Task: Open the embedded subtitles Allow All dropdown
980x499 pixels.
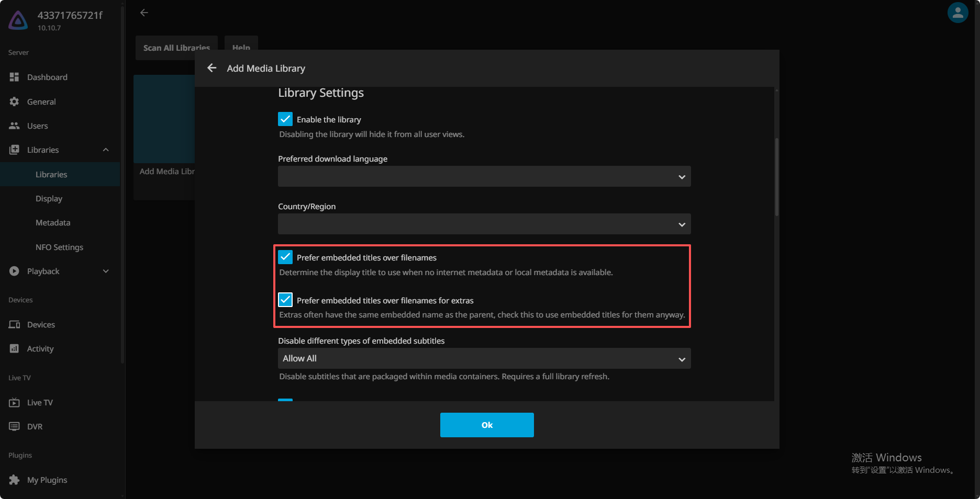Action: tap(484, 359)
